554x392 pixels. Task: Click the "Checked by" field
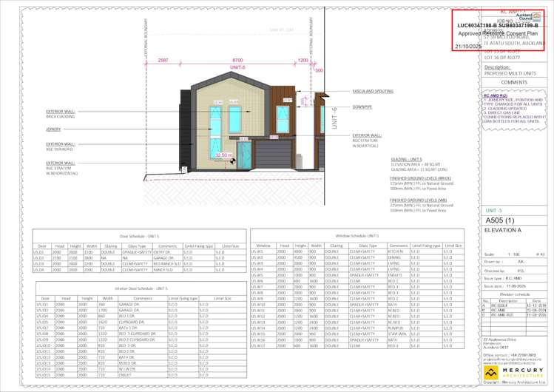[x=504, y=271]
